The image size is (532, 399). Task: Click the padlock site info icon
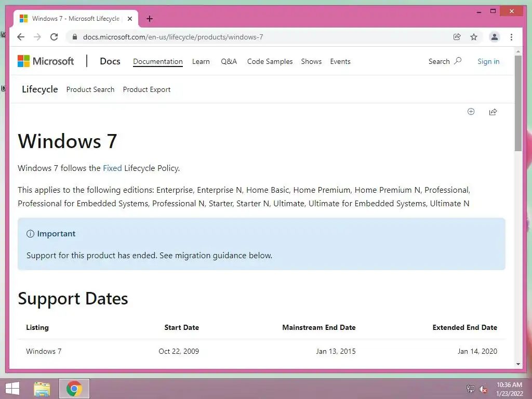point(75,37)
